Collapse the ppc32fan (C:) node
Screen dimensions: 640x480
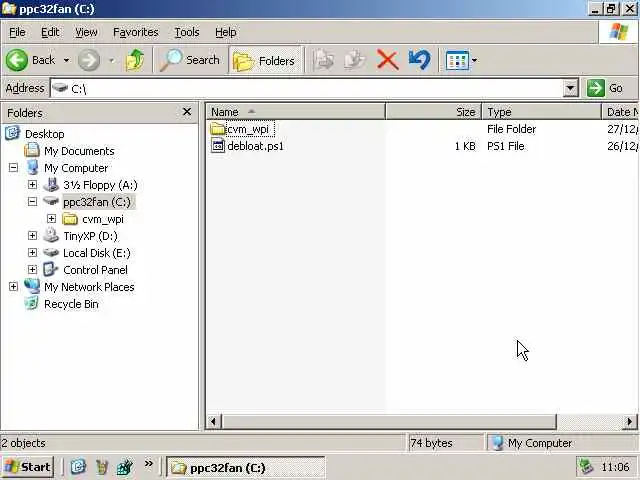[32, 202]
